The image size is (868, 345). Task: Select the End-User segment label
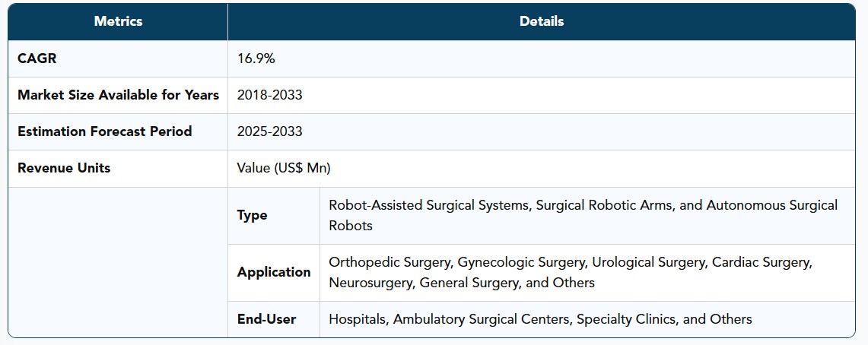pos(266,319)
